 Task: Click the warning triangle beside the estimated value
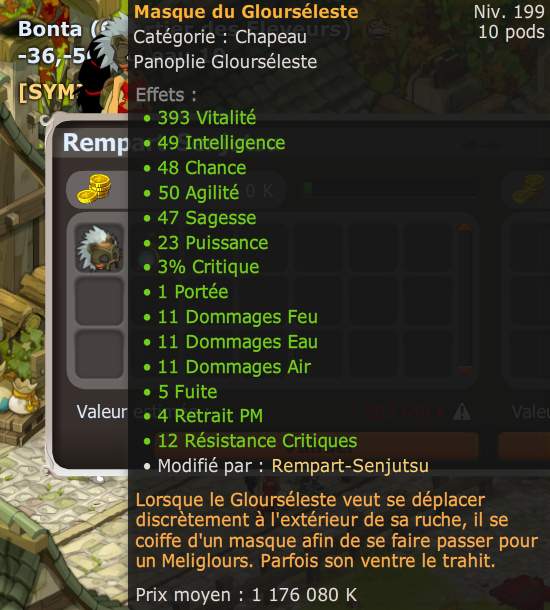[462, 412]
